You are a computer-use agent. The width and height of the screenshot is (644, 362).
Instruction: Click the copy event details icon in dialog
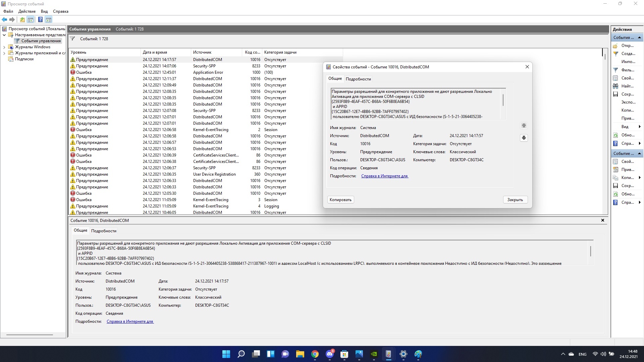340,199
